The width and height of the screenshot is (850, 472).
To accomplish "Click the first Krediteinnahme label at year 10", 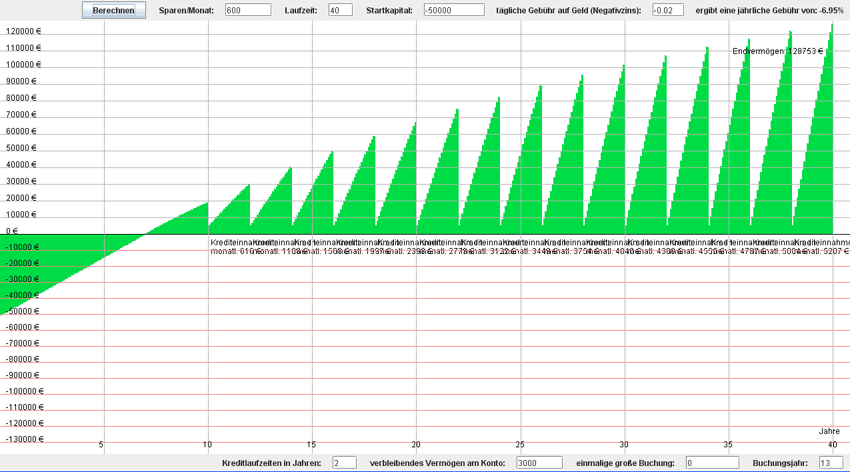I will coord(232,242).
